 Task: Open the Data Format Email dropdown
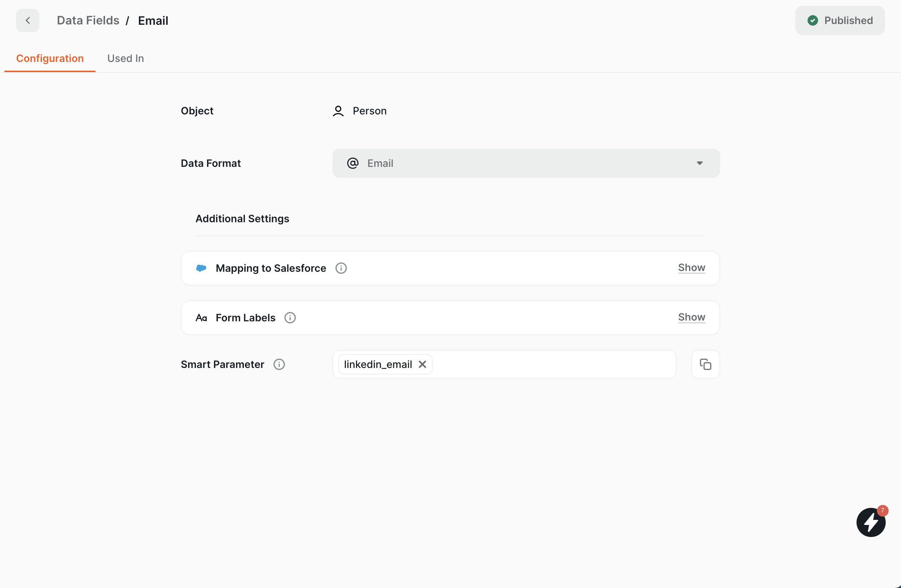click(x=526, y=163)
